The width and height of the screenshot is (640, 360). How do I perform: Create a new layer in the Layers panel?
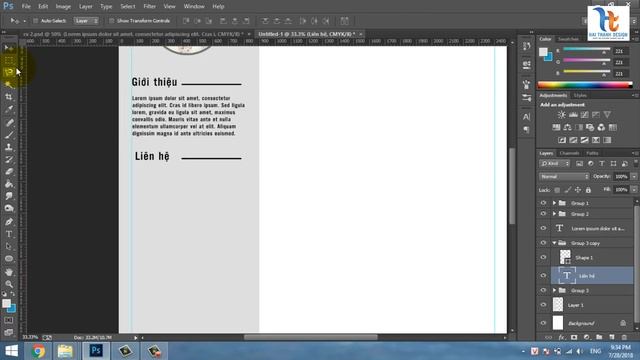[x=611, y=337]
